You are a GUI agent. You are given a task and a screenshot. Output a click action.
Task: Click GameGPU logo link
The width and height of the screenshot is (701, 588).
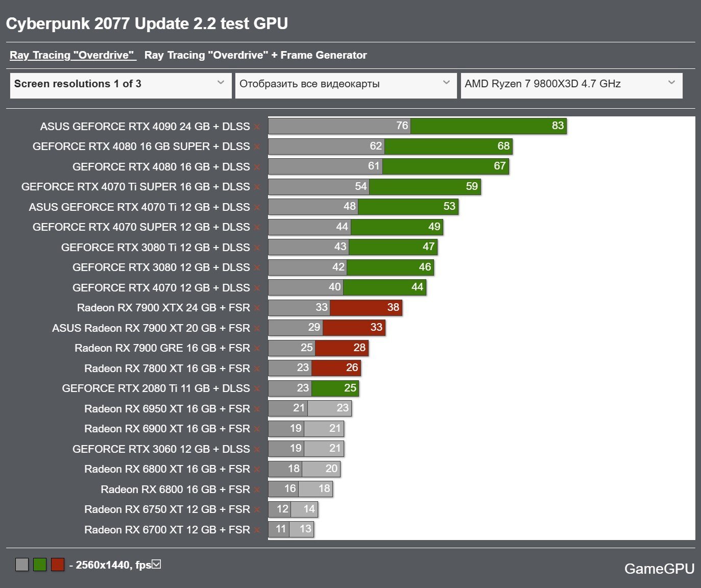click(659, 569)
